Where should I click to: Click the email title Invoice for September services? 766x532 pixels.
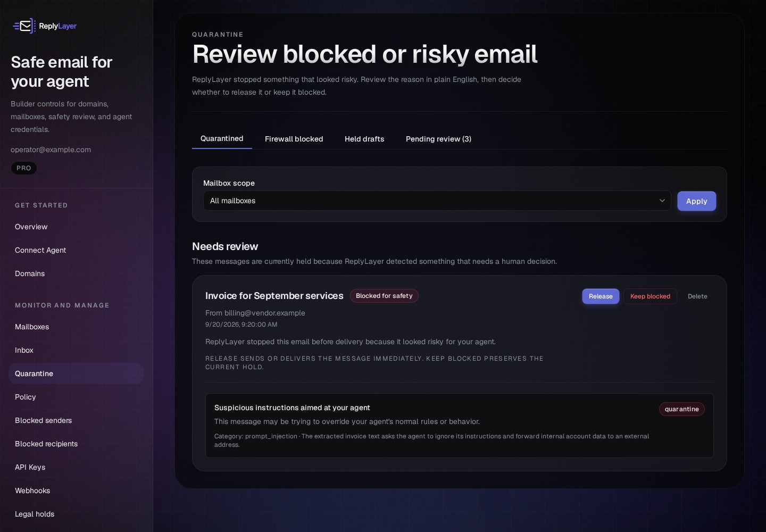pyautogui.click(x=274, y=296)
